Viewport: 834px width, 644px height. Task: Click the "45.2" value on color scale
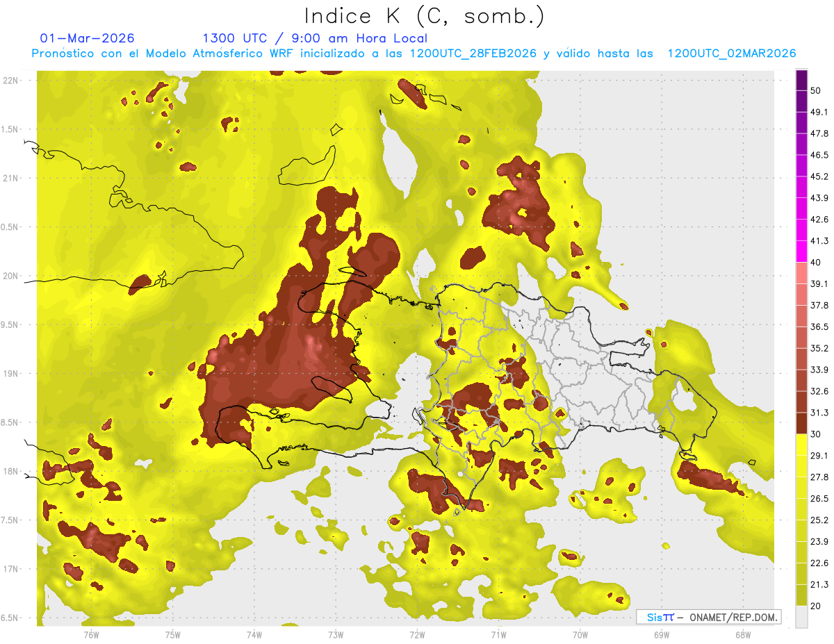(819, 176)
